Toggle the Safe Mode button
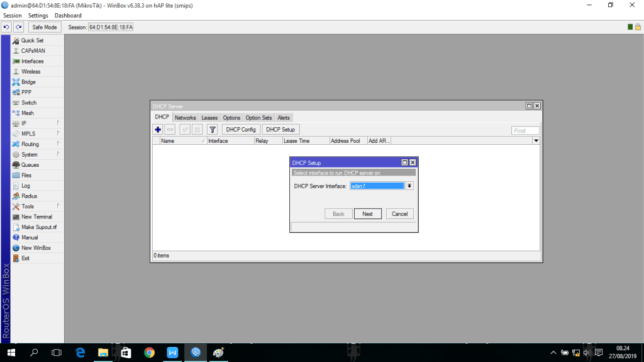 45,27
